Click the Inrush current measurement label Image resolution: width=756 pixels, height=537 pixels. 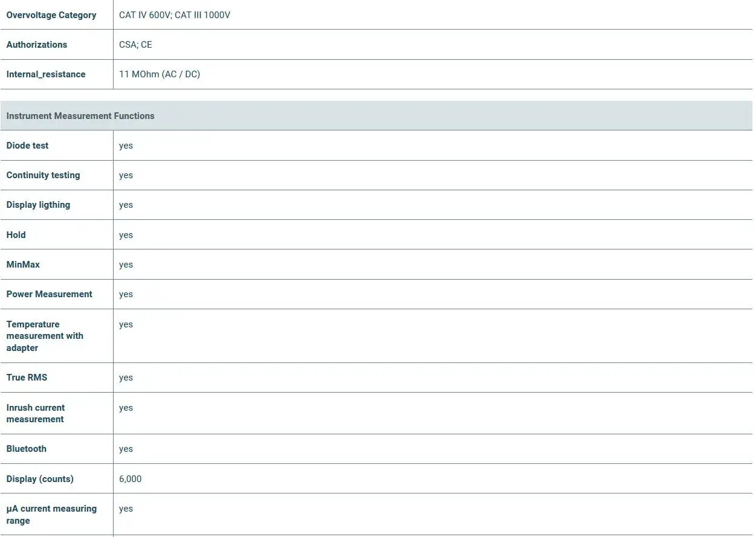coord(36,413)
